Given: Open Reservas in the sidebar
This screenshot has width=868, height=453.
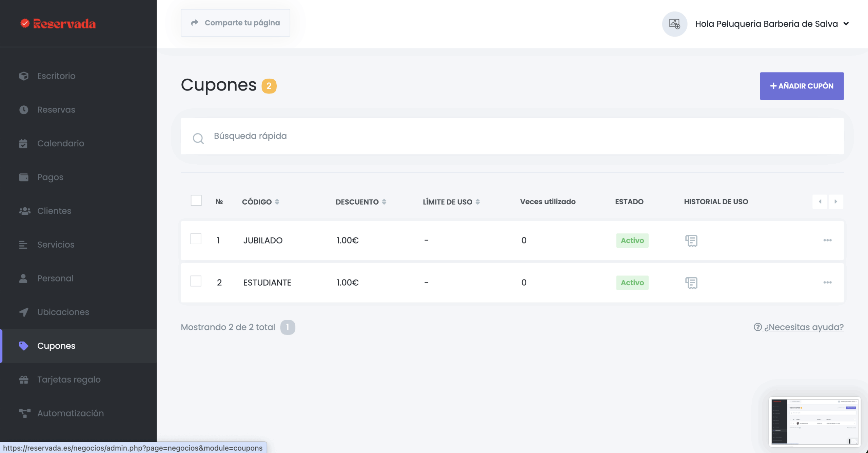Looking at the screenshot, I should pyautogui.click(x=56, y=110).
